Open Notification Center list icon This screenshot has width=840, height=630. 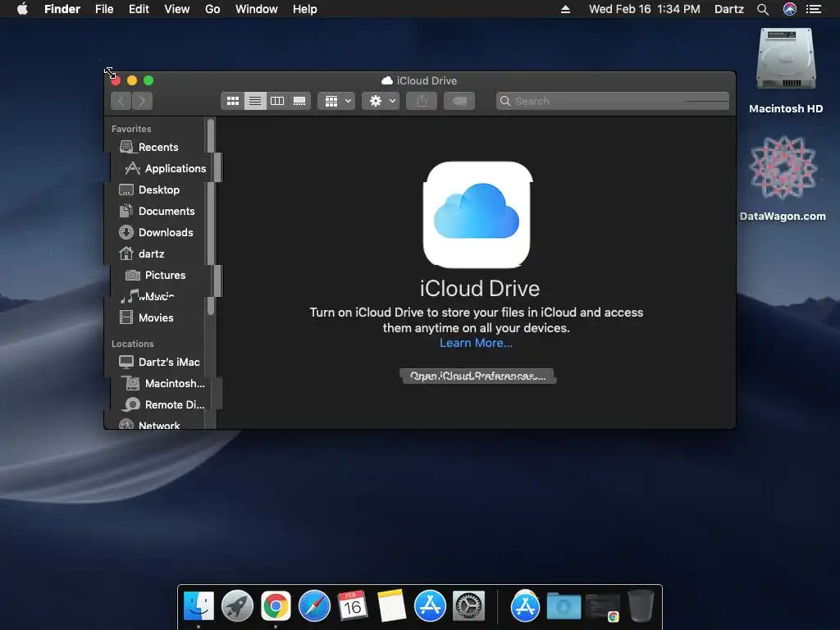[814, 9]
